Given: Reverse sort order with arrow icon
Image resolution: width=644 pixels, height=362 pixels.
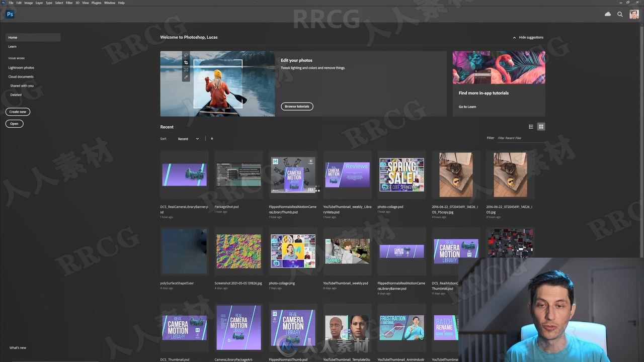Looking at the screenshot, I should [212, 139].
